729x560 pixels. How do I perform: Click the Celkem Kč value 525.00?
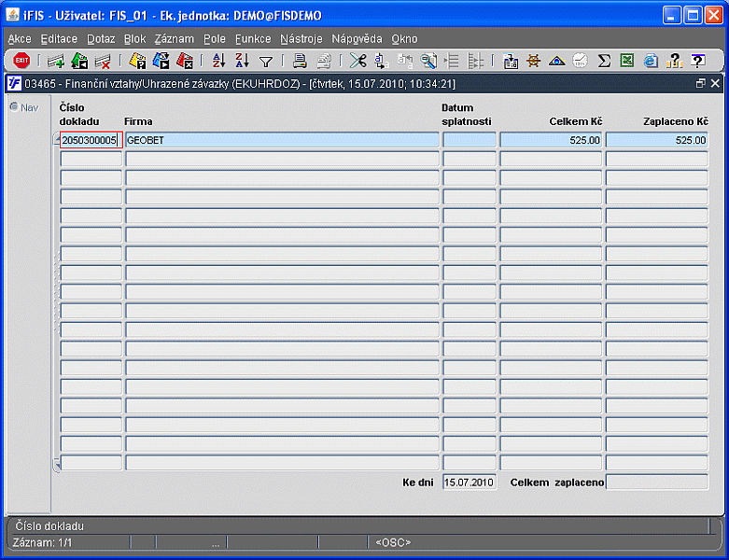[551, 140]
